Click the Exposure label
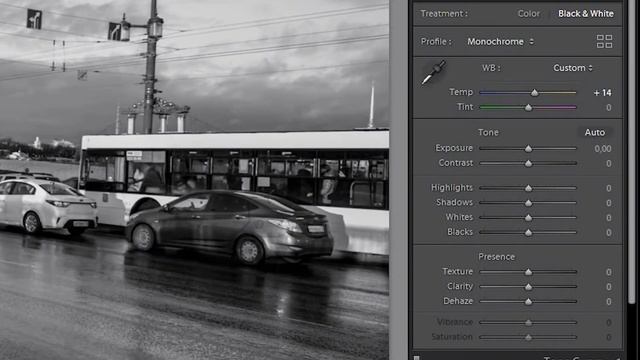This screenshot has width=640, height=360. 454,148
